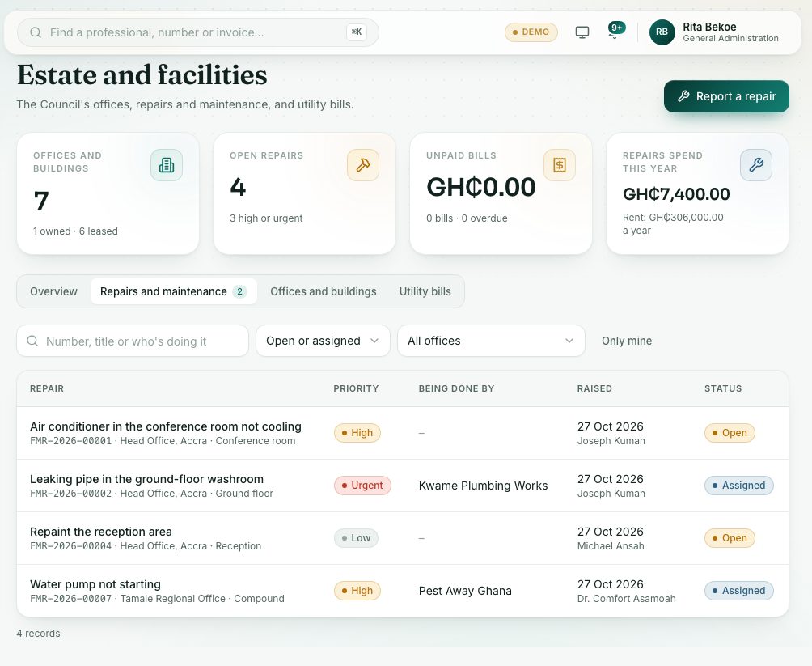Click the wrench icon on Repairs Spend card
812x666 pixels.
pos(756,165)
